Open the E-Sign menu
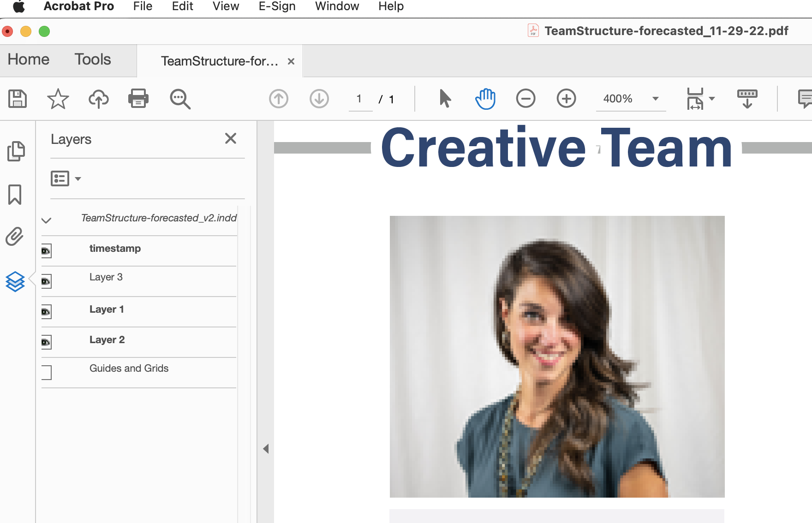This screenshot has height=523, width=812. tap(277, 6)
